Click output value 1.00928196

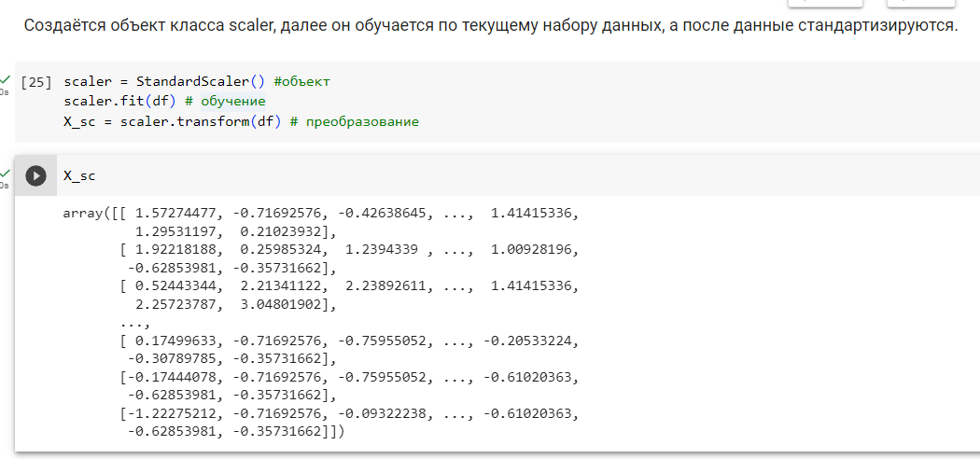pos(531,250)
